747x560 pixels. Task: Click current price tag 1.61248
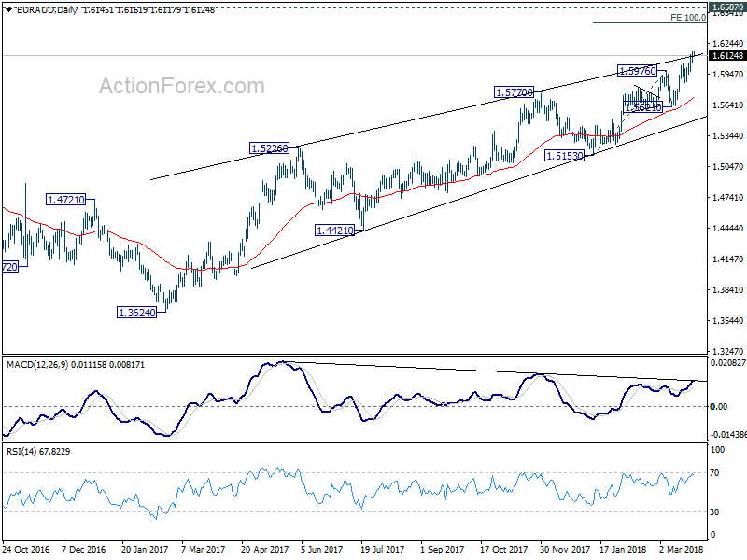pos(727,56)
